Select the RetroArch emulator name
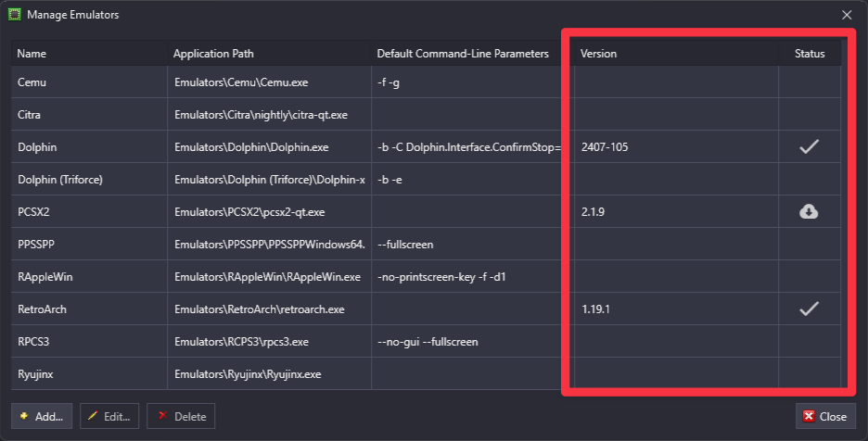868x441 pixels. [x=42, y=309]
